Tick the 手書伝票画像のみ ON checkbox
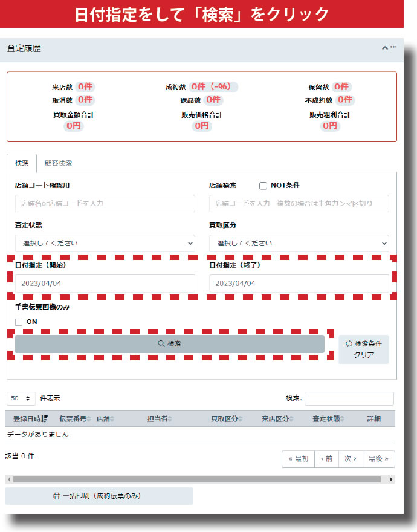Screen dimensions: 417x532 point(19,322)
